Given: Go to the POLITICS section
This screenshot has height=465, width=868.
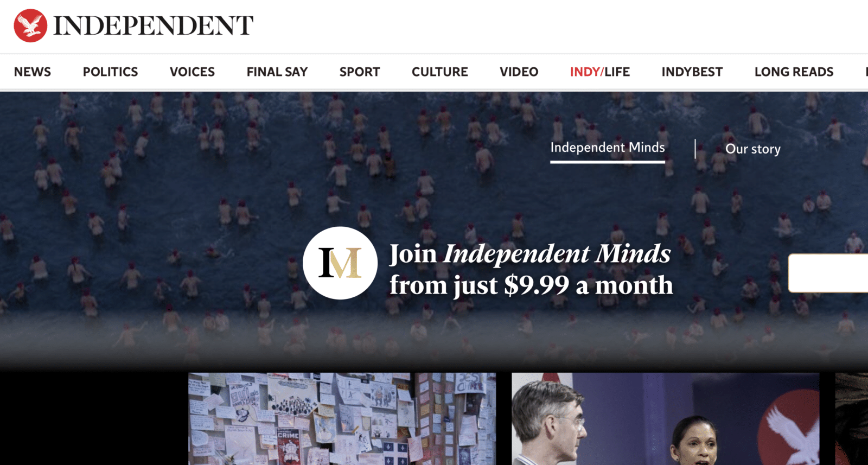Looking at the screenshot, I should point(110,72).
